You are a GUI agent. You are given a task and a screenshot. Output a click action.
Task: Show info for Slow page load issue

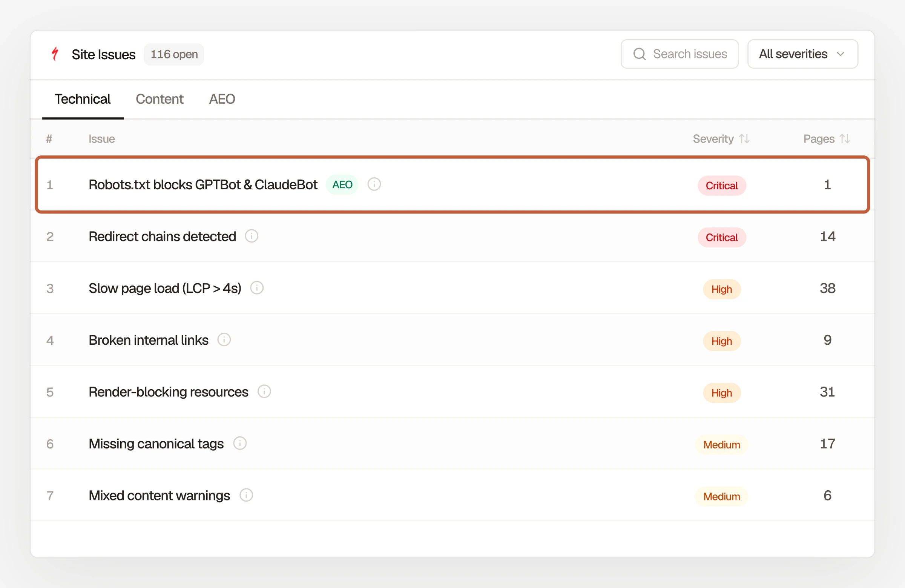257,288
